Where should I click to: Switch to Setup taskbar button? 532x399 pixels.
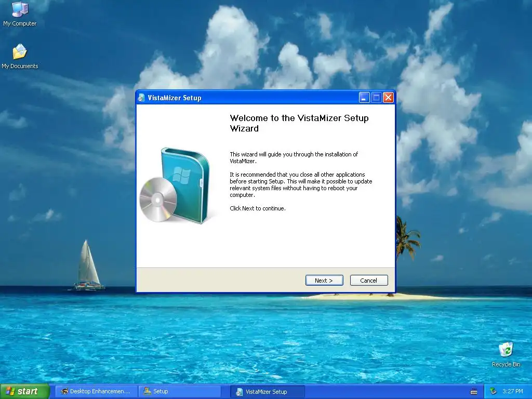pos(179,391)
